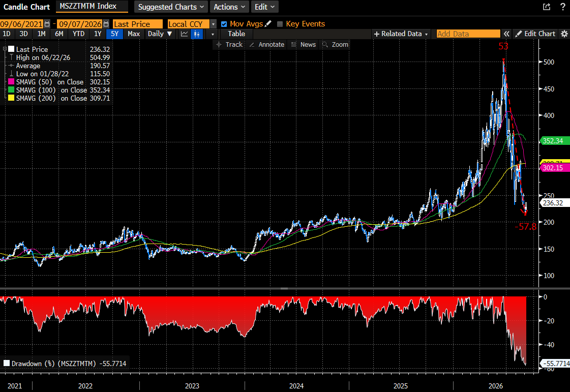Open the Actions menu

pos(229,7)
